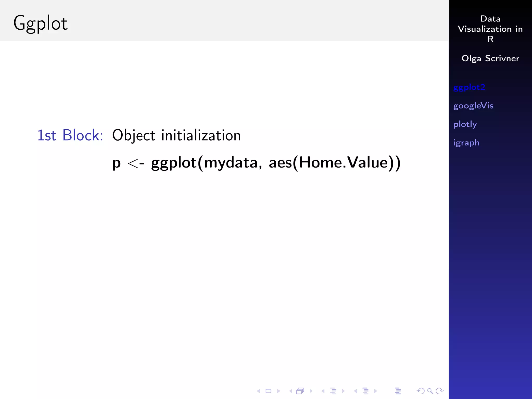Click the previous slide arrow
Screen dimensions: 532x399
pos(258,391)
